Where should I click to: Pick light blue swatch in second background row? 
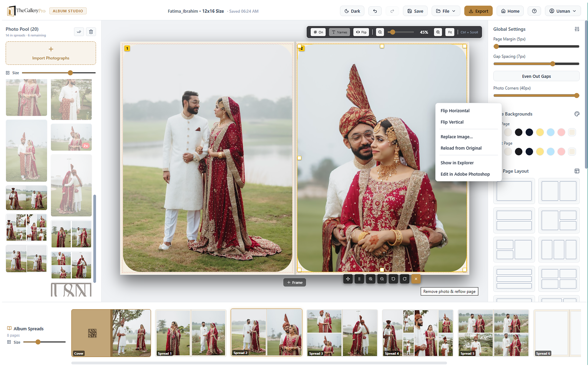551,152
